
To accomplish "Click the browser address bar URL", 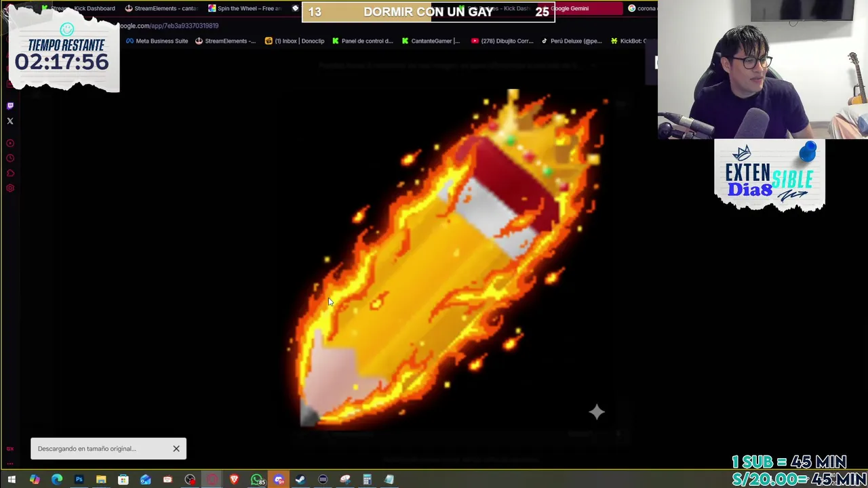I will point(170,26).
